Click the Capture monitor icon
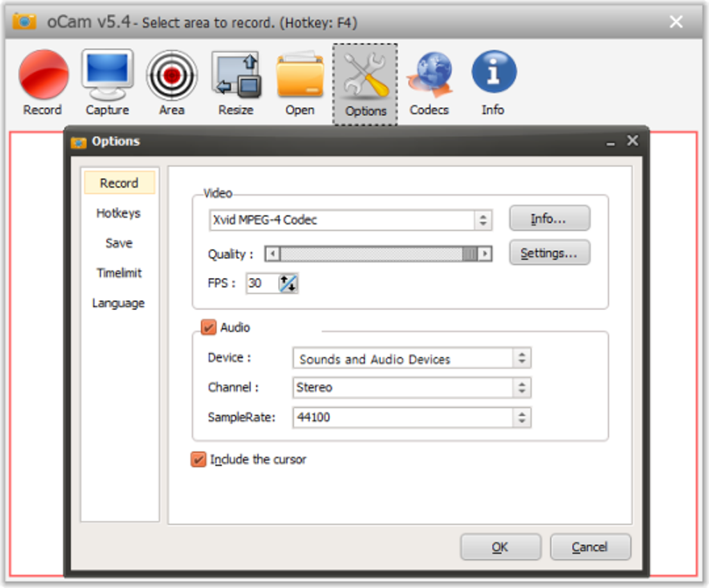This screenshot has height=588, width=709. click(108, 74)
